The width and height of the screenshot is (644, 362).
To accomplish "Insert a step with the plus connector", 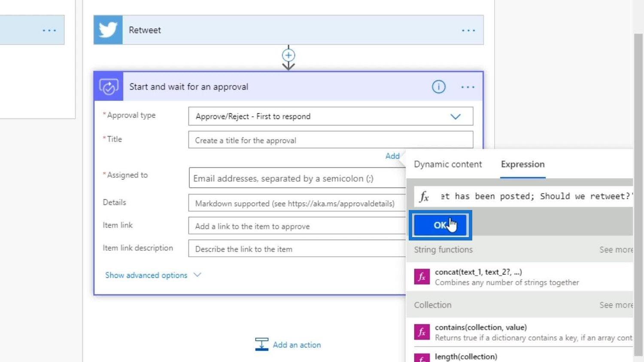I will coord(289,55).
